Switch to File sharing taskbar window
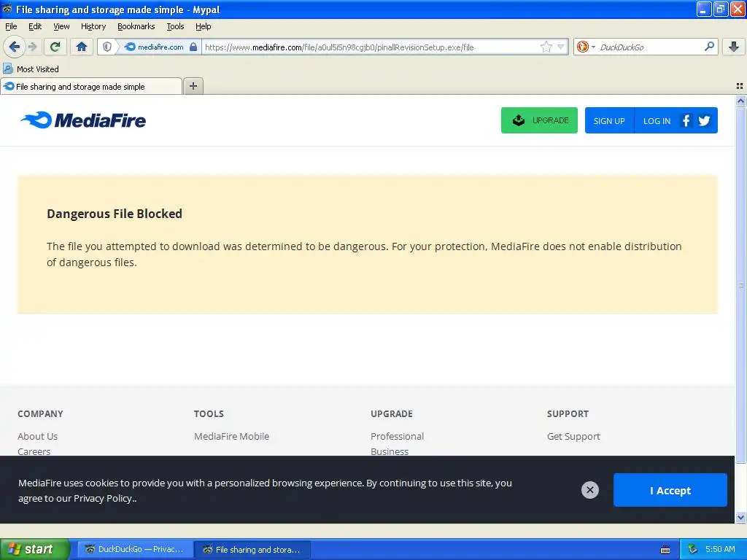 pos(252,549)
